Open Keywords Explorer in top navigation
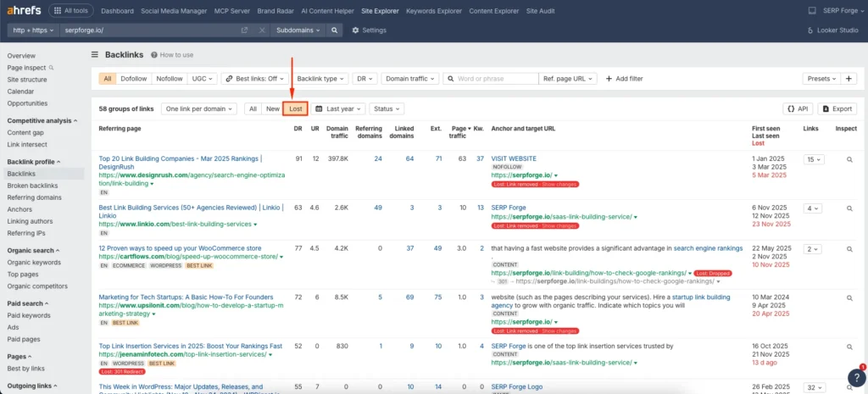868x394 pixels. [434, 10]
